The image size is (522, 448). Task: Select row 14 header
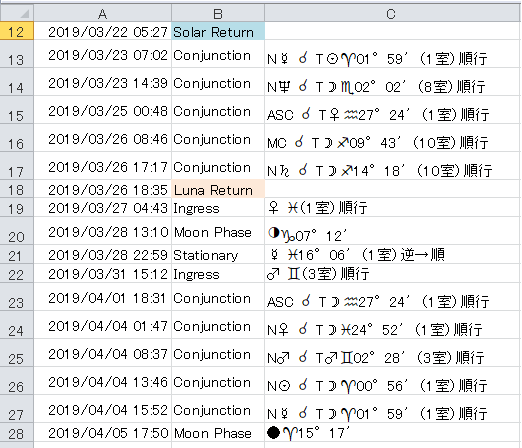(16, 82)
